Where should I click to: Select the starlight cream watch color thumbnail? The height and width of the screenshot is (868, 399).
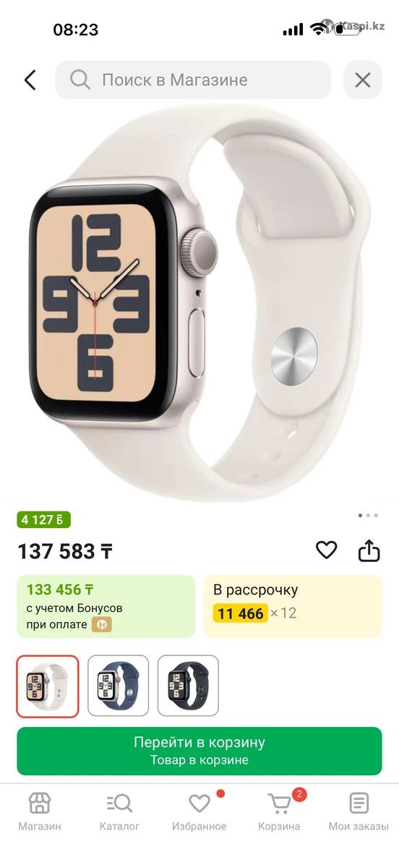(48, 686)
